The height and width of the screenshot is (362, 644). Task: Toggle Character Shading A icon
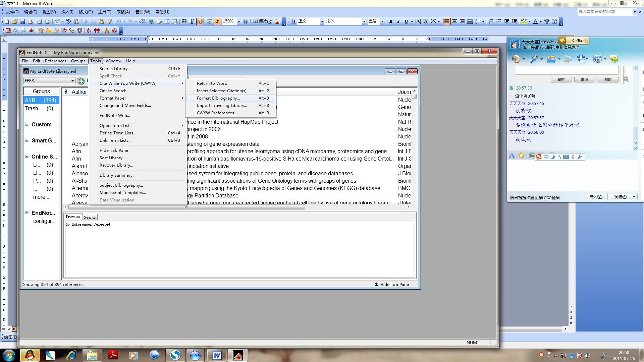pos(426,21)
